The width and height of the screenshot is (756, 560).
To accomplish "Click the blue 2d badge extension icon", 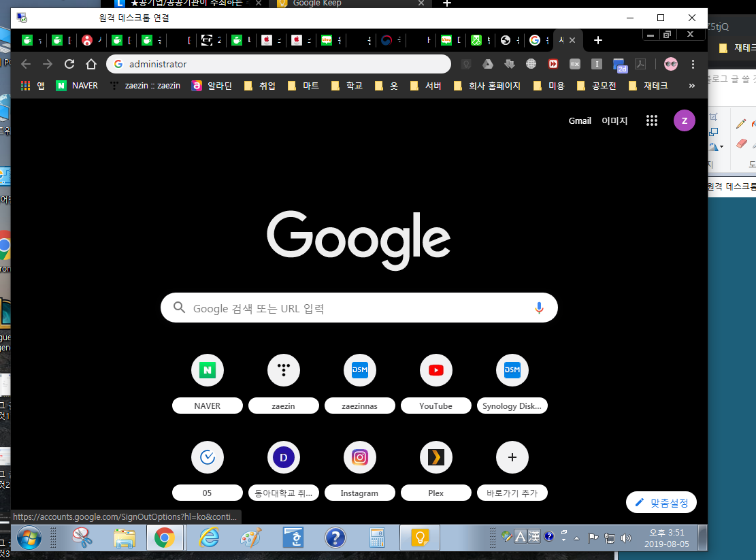I will [x=619, y=65].
